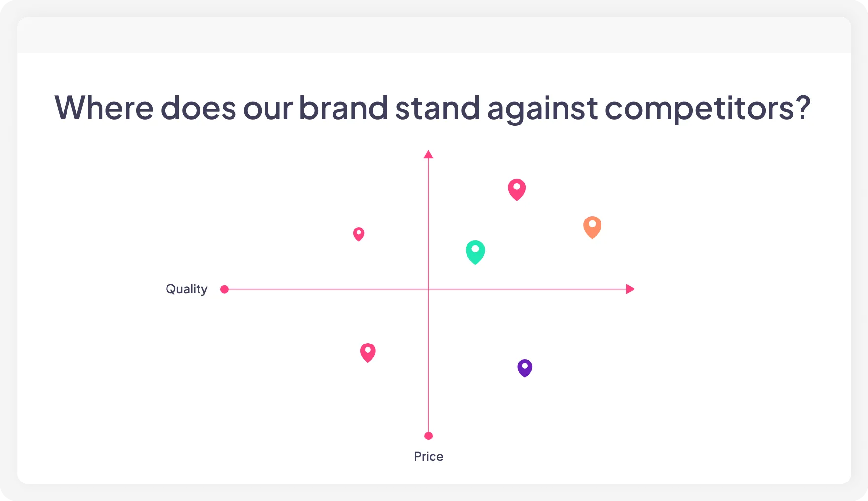Screen dimensions: 868x501
Task: Click the word "against" in the heading
Action: (x=542, y=108)
